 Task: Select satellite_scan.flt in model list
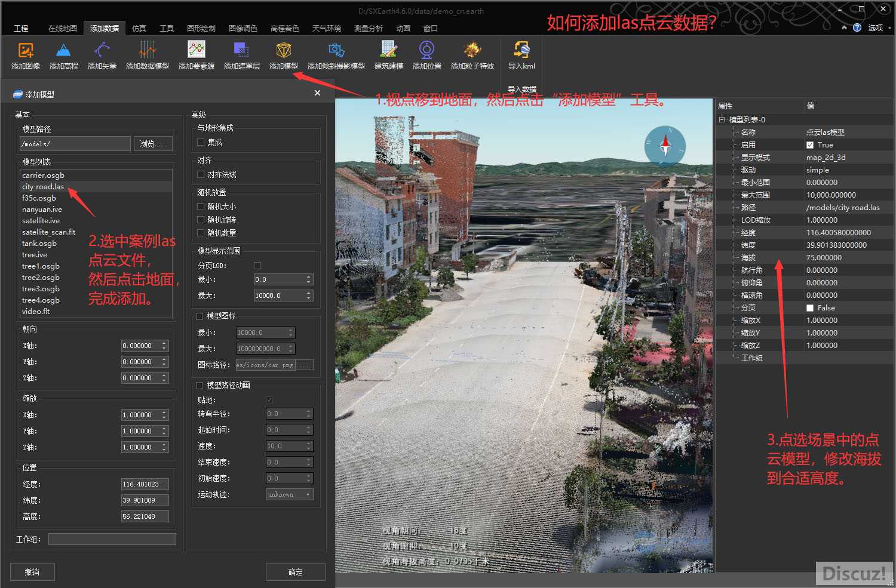(x=96, y=232)
